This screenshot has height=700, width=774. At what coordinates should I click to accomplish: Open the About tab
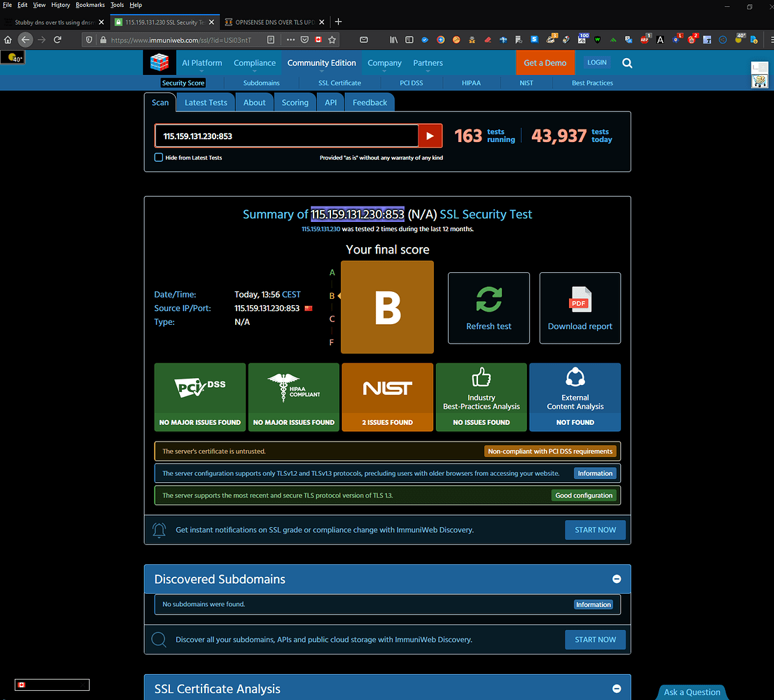pyautogui.click(x=254, y=102)
